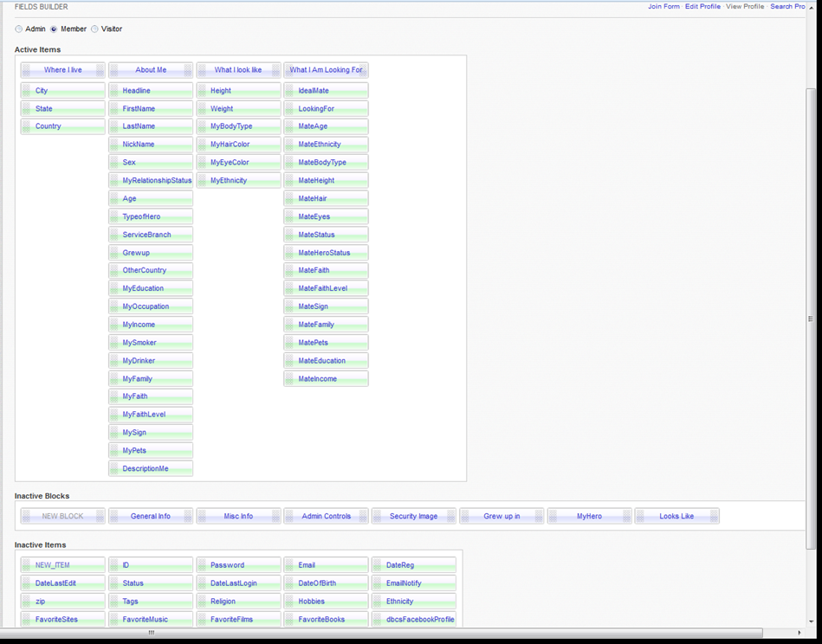Click the grip icon next to IdealMate
The image size is (822, 644).
point(290,91)
